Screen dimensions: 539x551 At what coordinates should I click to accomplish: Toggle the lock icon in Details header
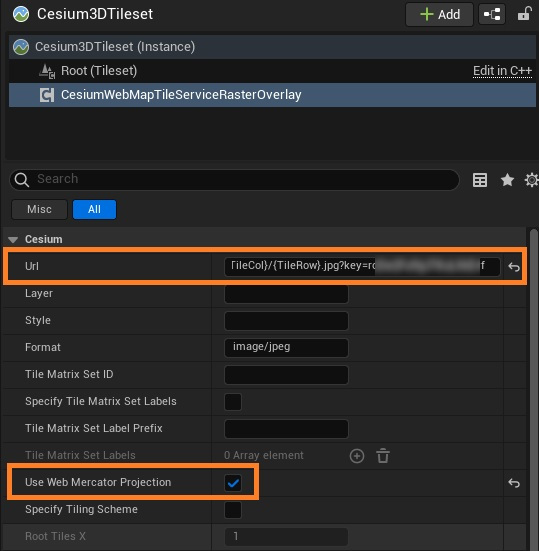[x=524, y=14]
